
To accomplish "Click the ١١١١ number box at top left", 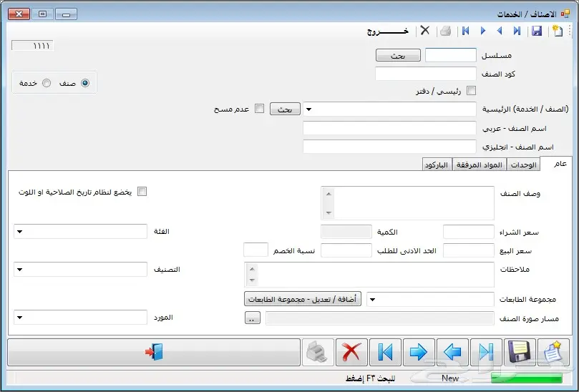I will click(32, 45).
